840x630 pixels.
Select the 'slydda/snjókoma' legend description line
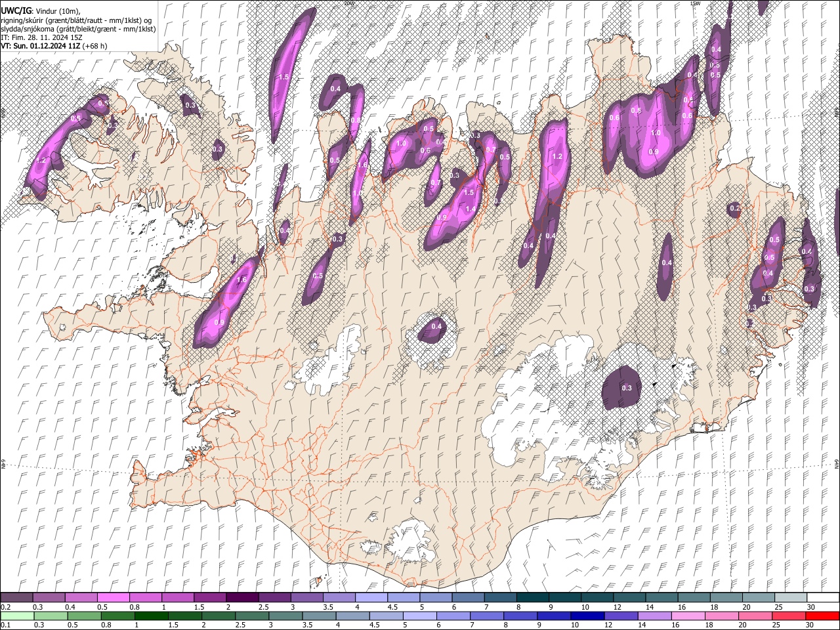pos(78,29)
